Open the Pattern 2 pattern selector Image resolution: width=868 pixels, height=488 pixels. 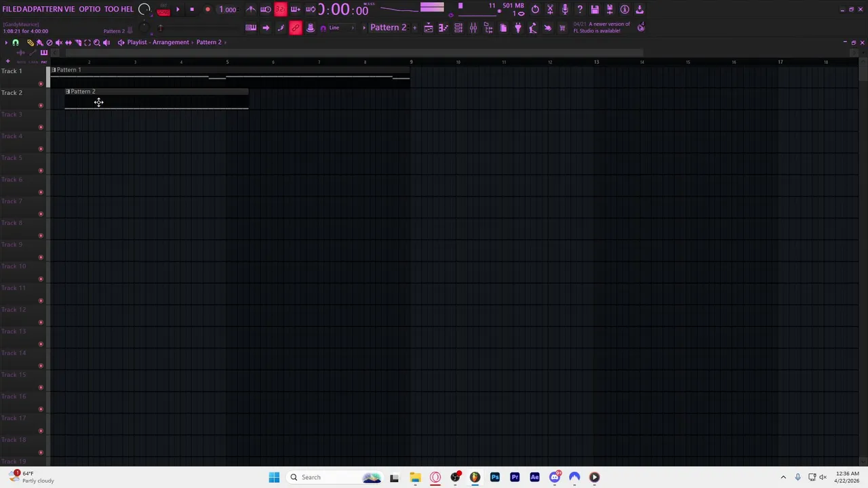point(389,27)
